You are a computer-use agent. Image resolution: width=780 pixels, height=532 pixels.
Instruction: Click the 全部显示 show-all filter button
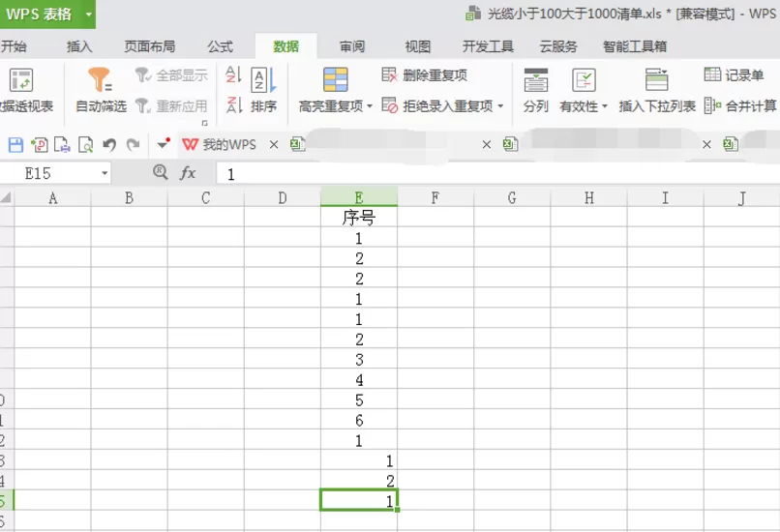click(171, 75)
